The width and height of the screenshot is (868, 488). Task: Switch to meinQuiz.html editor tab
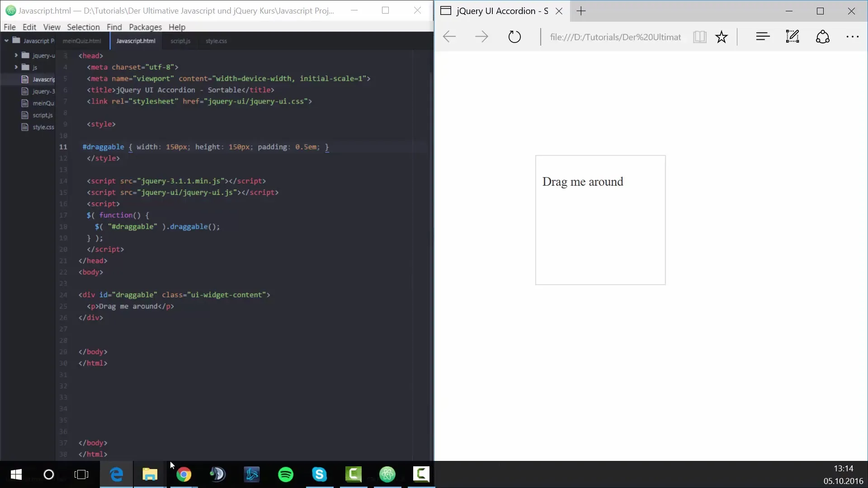(82, 41)
